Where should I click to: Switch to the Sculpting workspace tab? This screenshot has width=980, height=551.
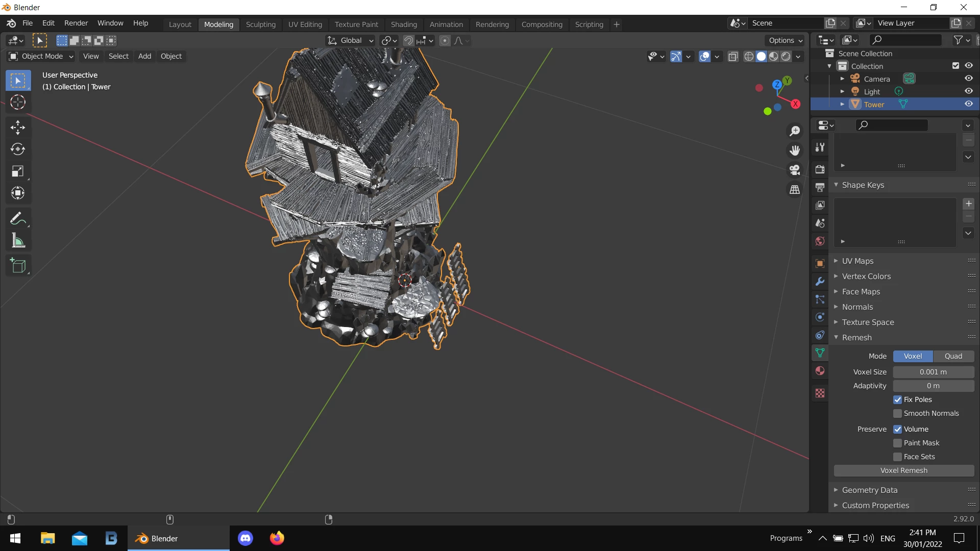(260, 24)
